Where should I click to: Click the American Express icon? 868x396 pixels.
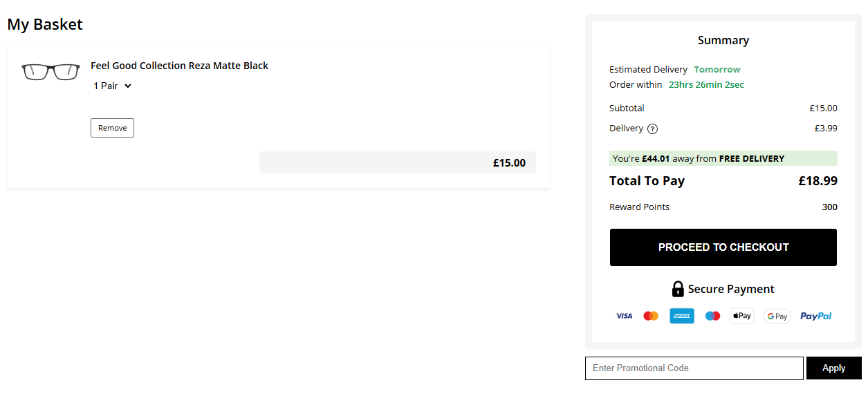tap(681, 316)
